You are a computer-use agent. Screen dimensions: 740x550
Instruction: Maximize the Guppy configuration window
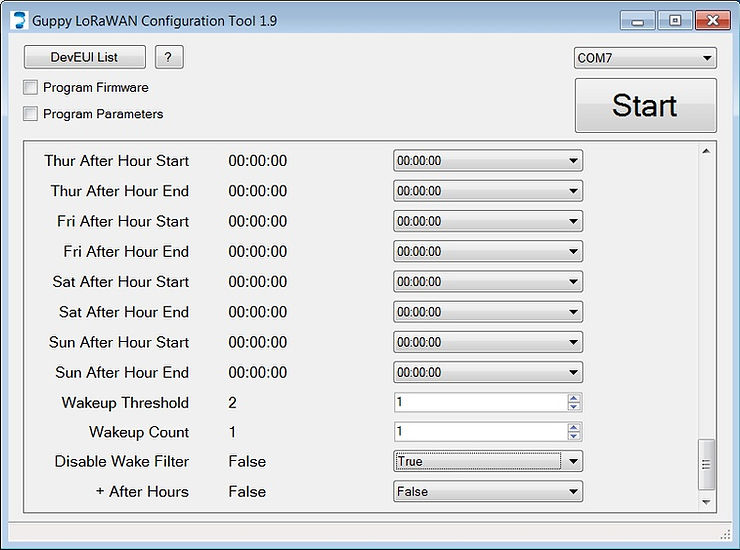[x=675, y=21]
